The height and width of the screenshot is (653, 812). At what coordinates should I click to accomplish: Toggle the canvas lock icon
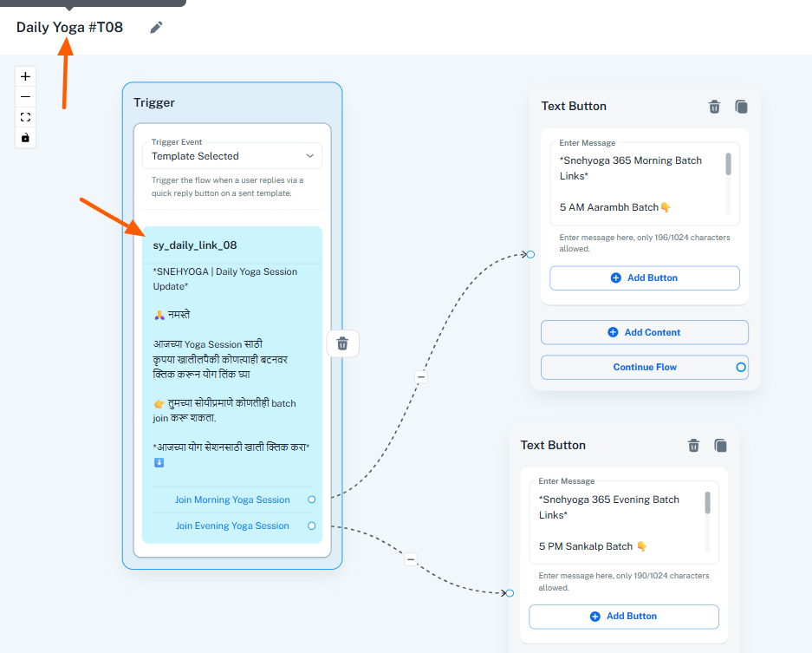click(x=25, y=138)
